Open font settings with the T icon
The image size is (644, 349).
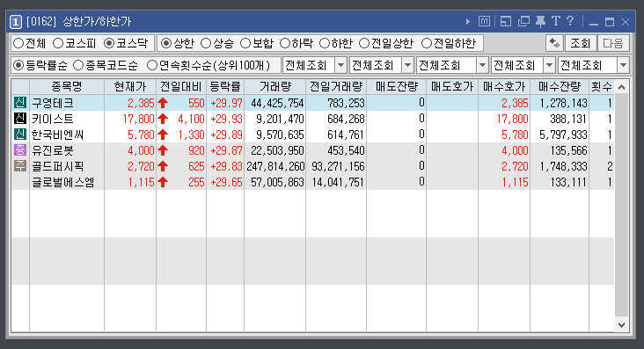click(556, 21)
